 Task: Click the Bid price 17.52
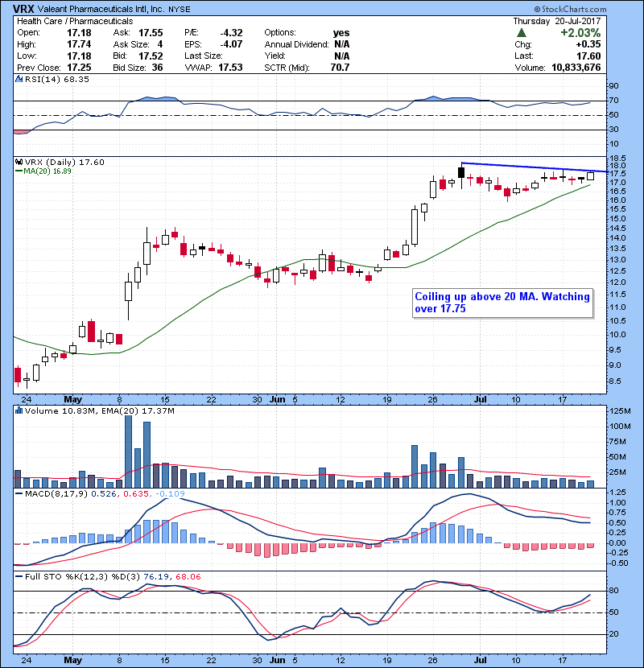pyautogui.click(x=151, y=56)
